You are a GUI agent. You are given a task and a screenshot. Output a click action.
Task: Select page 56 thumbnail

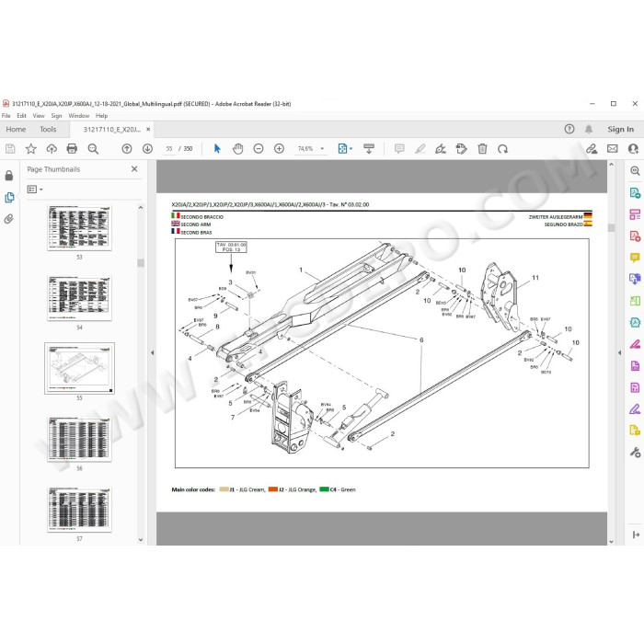(x=79, y=439)
